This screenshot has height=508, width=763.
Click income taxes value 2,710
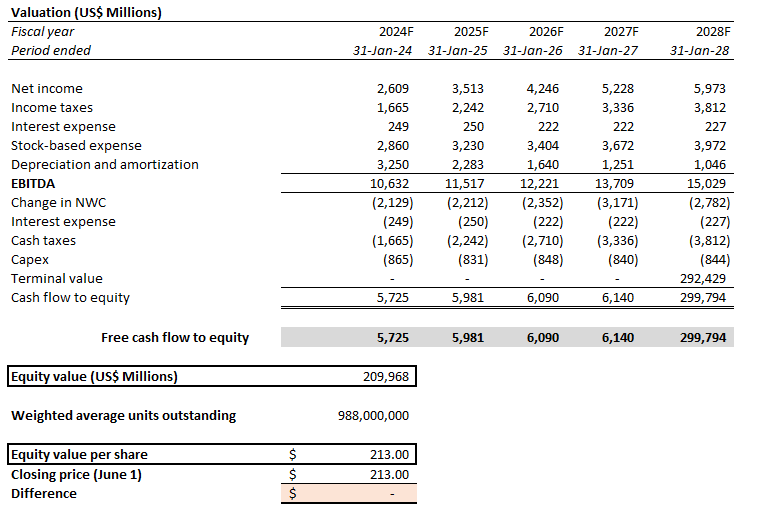tap(543, 108)
